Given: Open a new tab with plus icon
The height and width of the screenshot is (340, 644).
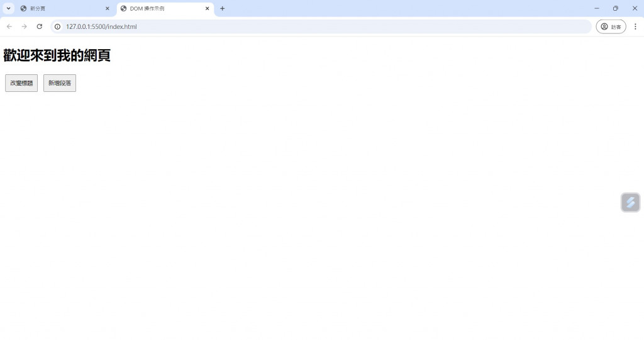Looking at the screenshot, I should tap(222, 9).
